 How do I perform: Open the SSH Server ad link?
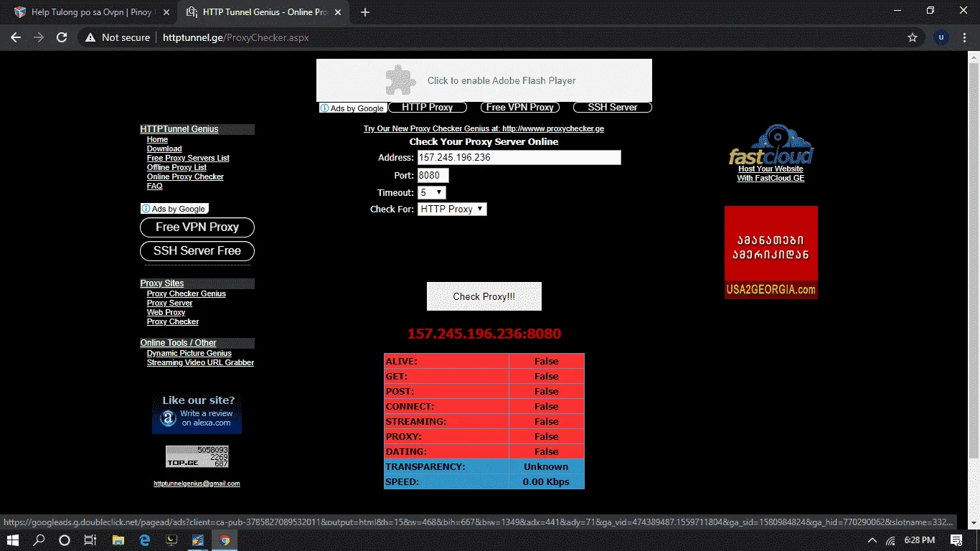pyautogui.click(x=613, y=108)
